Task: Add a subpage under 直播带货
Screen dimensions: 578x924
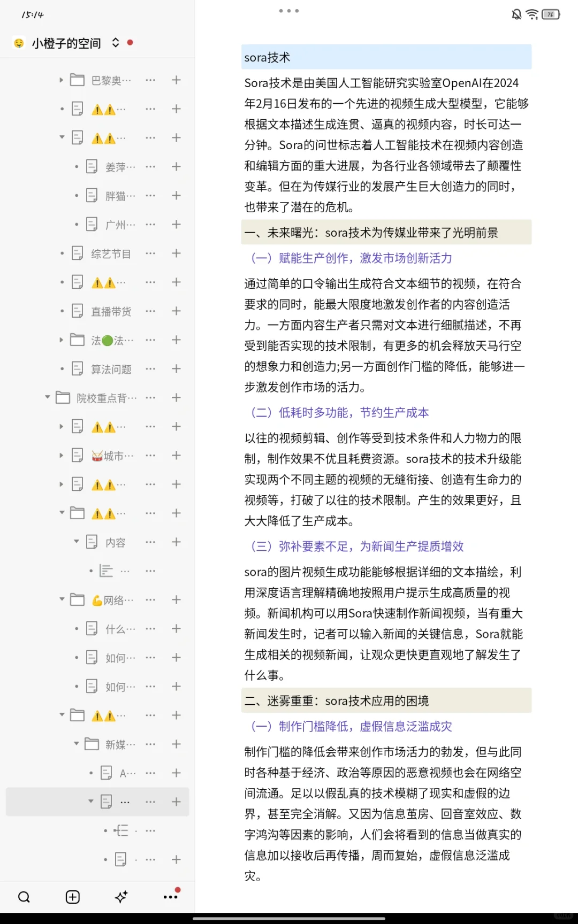Action: [176, 311]
